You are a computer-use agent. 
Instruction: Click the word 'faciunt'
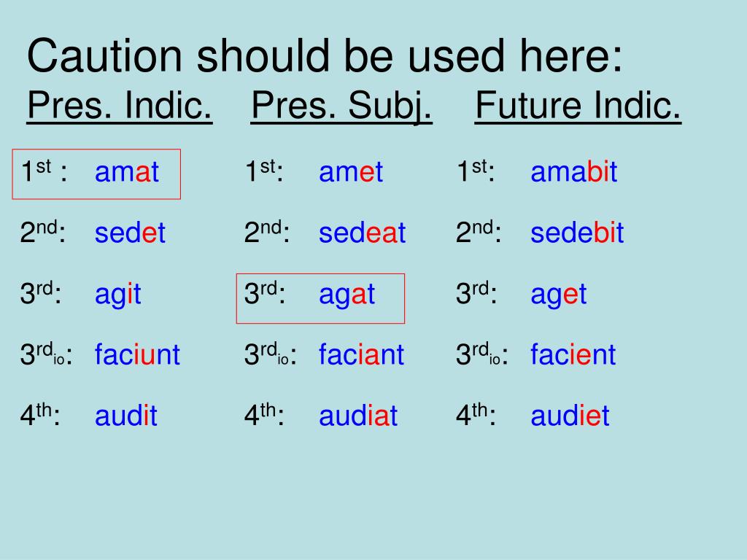(137, 354)
